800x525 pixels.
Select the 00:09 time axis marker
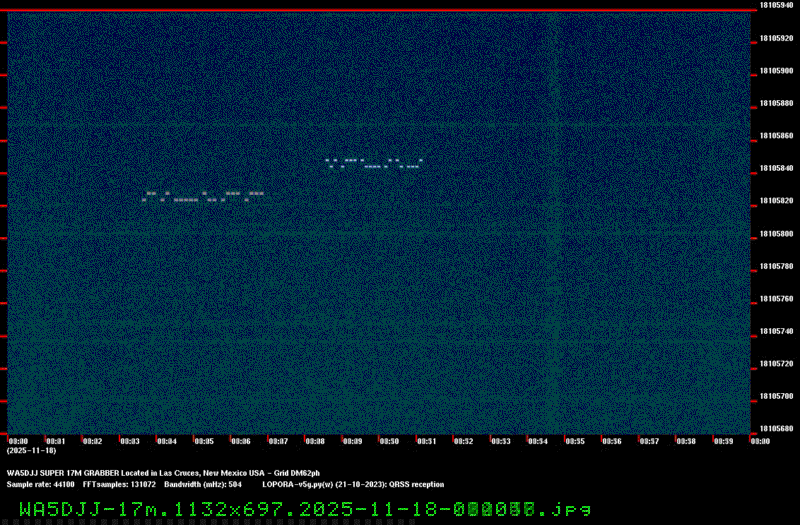click(x=352, y=441)
